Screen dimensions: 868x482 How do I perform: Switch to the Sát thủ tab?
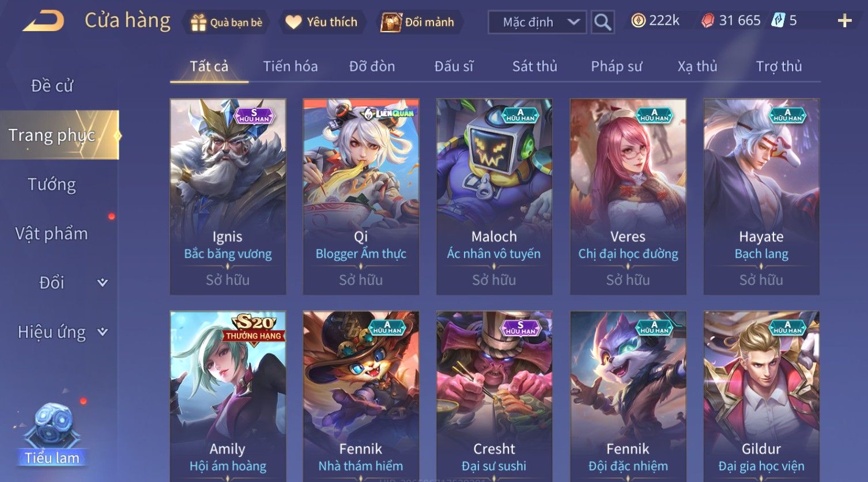pos(534,66)
